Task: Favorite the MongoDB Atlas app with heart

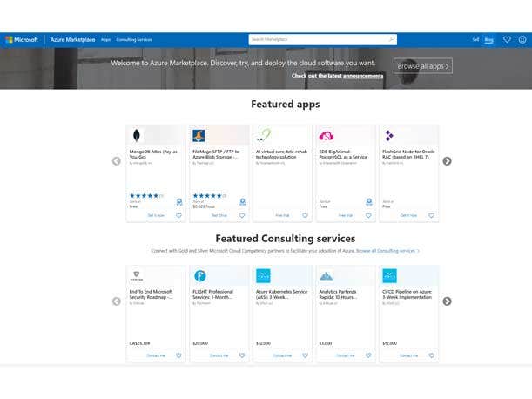Action: tap(178, 215)
